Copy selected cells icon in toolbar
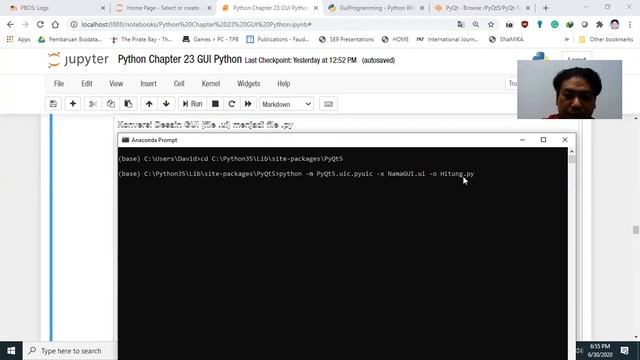The image size is (640, 360). click(111, 104)
